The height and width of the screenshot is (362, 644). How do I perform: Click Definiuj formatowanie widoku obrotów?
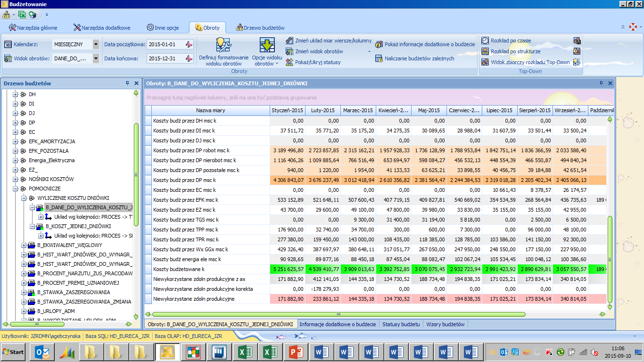tap(223, 52)
